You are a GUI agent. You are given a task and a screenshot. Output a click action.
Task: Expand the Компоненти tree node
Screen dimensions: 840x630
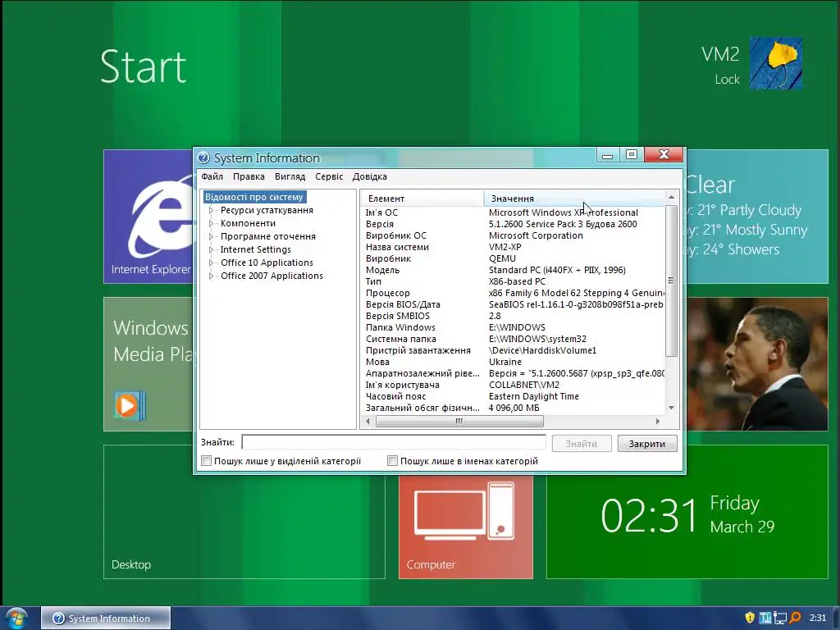211,223
